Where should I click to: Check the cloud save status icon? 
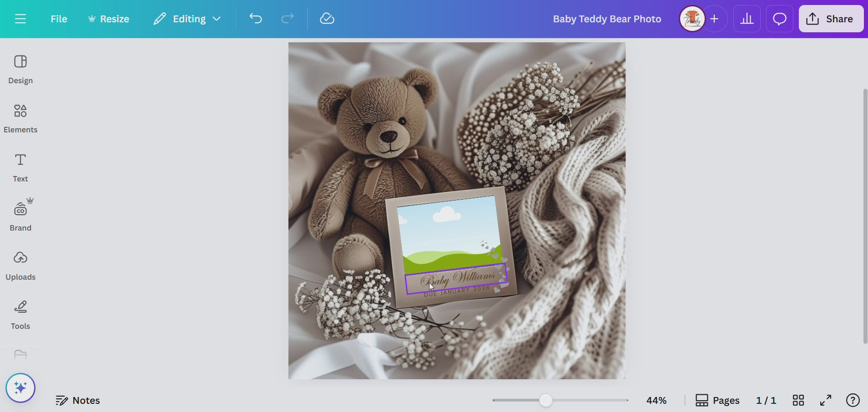(327, 19)
